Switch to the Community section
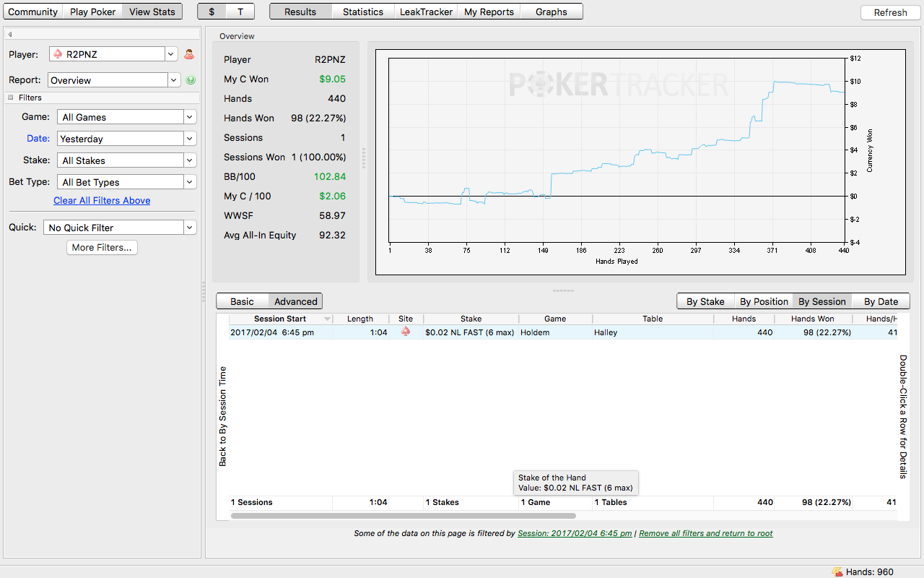The width and height of the screenshot is (924, 578). coord(33,12)
